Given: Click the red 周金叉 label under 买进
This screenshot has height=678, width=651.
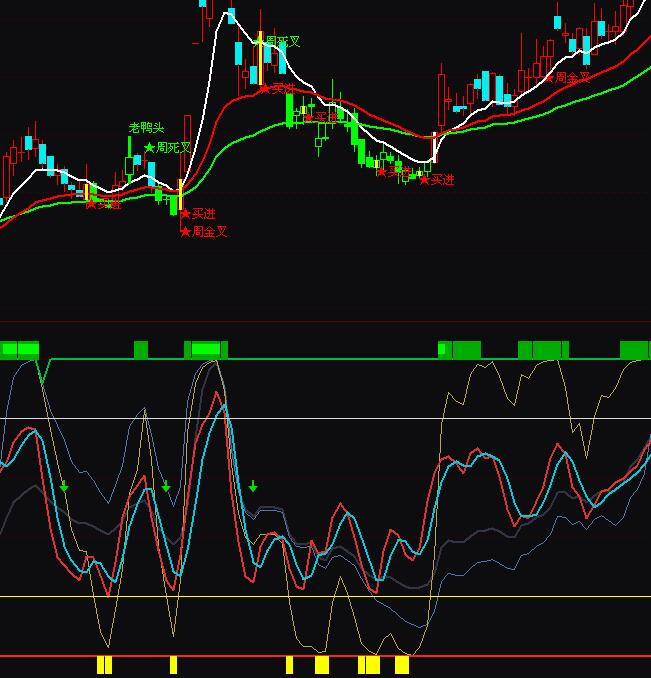Looking at the screenshot, I should (204, 231).
